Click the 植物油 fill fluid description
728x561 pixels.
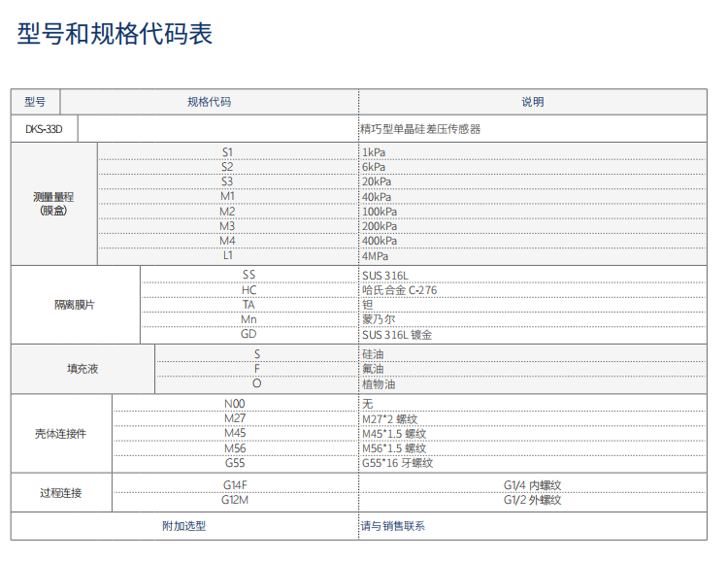click(x=379, y=384)
